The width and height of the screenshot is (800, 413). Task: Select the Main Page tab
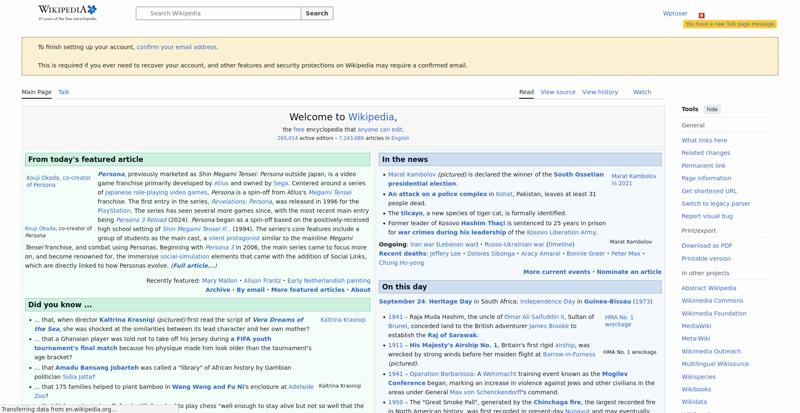tap(36, 92)
